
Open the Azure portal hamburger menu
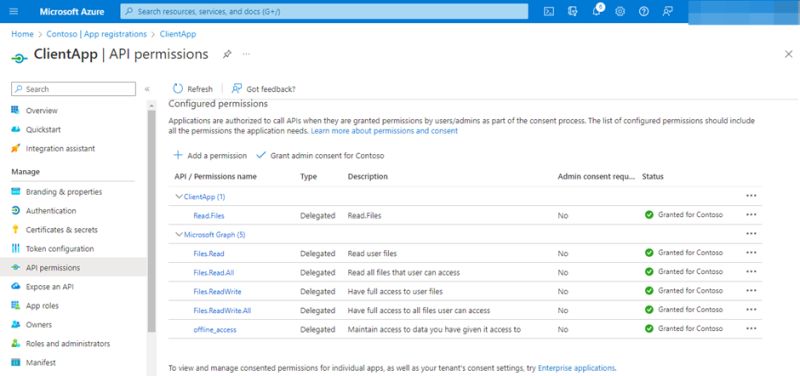click(x=14, y=11)
